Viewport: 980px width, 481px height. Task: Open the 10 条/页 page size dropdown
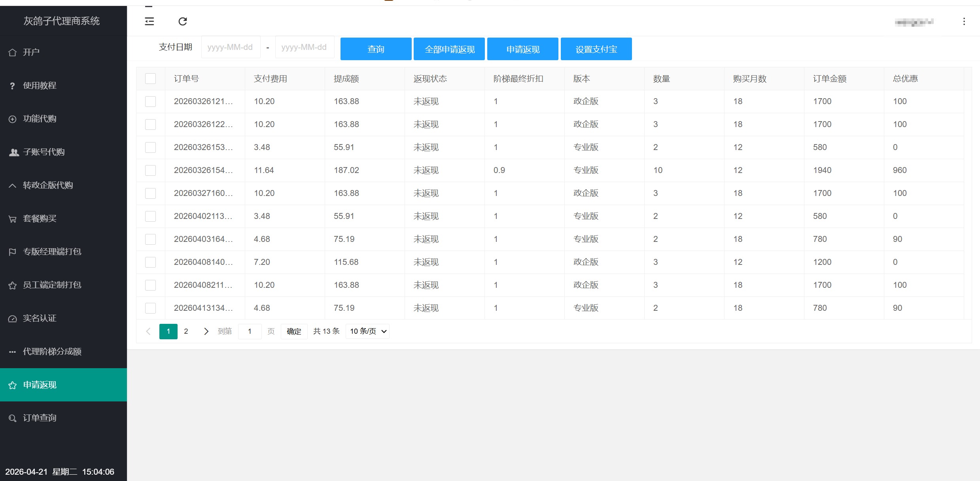(x=367, y=331)
